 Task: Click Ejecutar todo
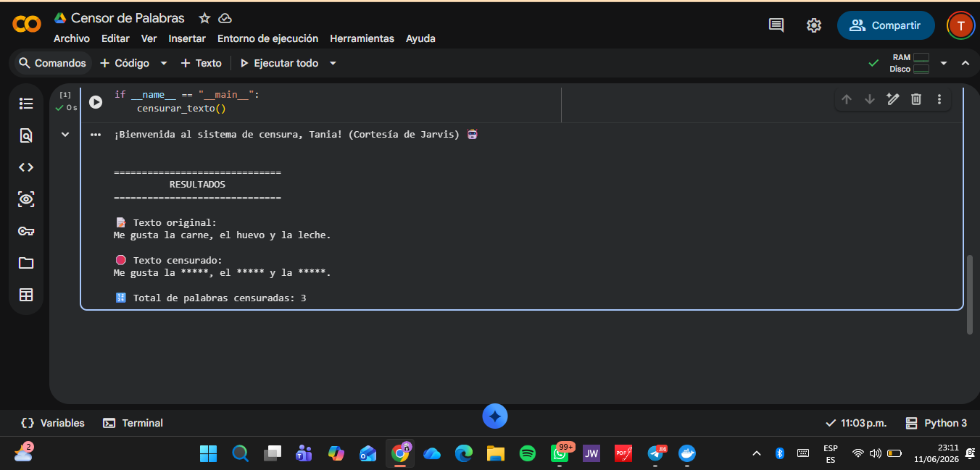point(279,63)
